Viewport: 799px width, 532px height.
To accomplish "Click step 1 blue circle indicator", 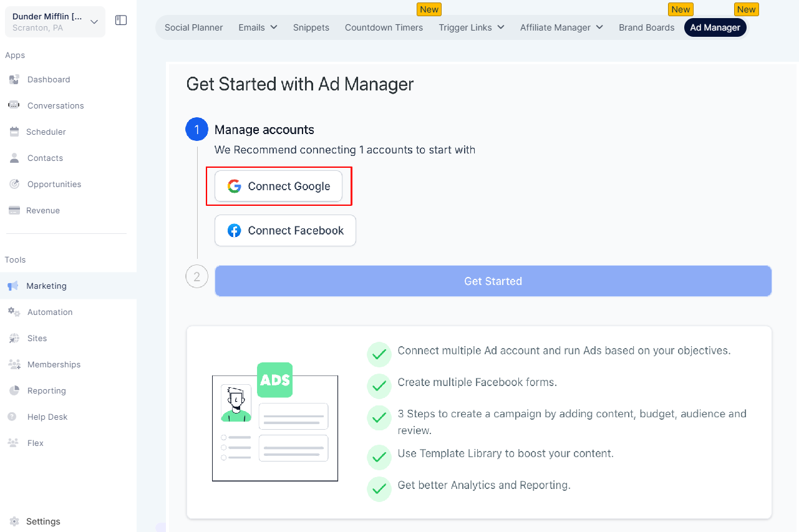I will click(x=196, y=130).
